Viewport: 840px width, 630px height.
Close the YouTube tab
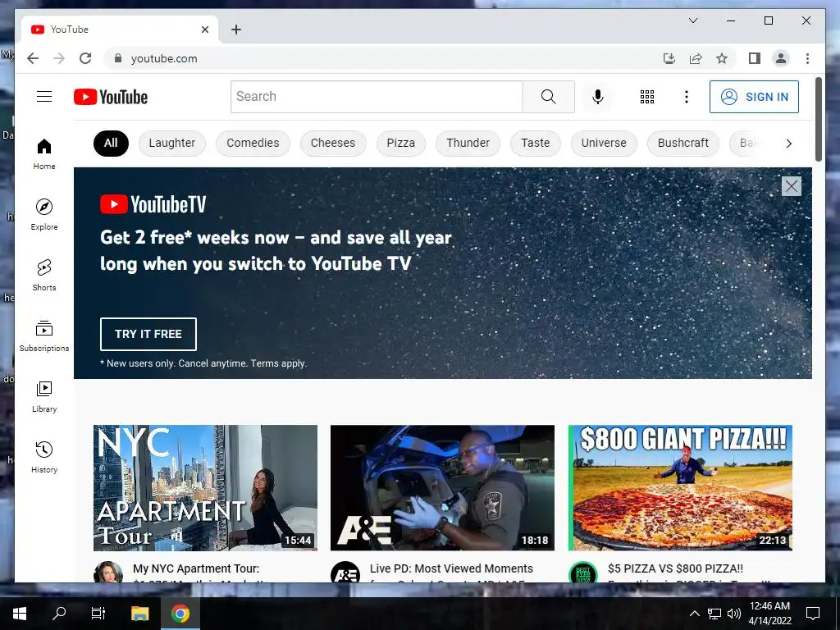click(204, 30)
